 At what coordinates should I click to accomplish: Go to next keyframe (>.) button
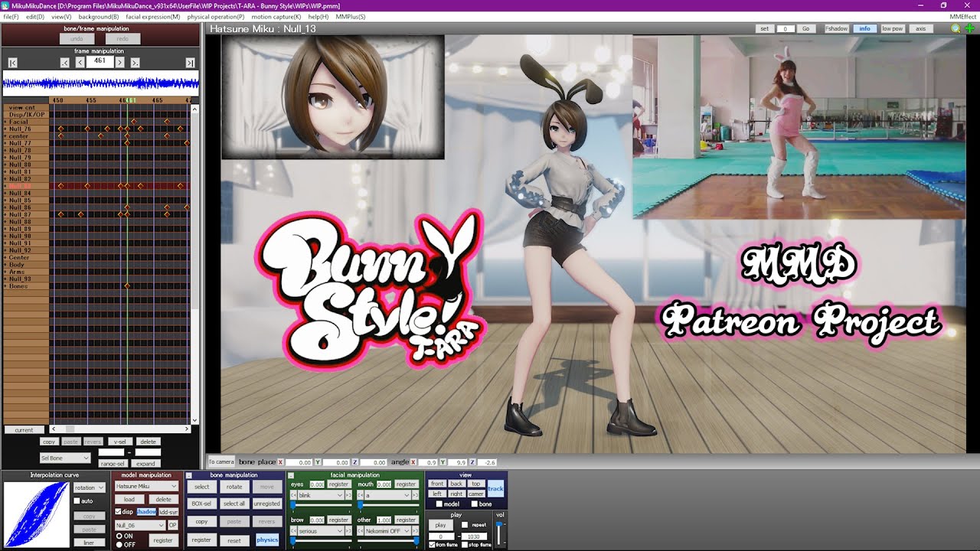tap(135, 63)
